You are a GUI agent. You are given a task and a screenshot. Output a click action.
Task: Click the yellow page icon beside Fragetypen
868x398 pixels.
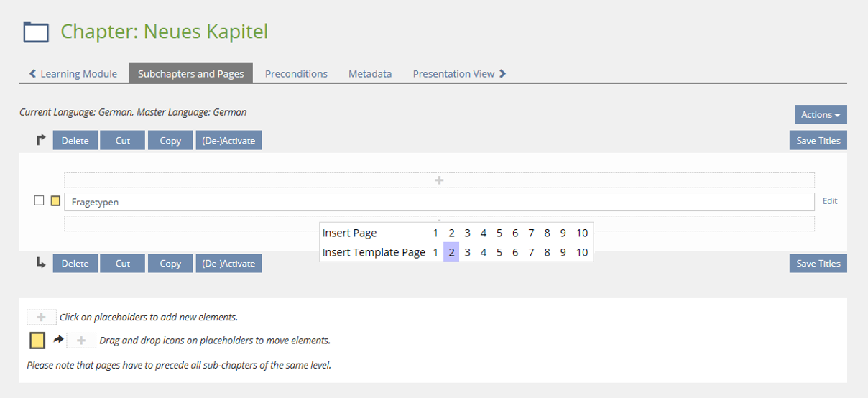click(55, 201)
